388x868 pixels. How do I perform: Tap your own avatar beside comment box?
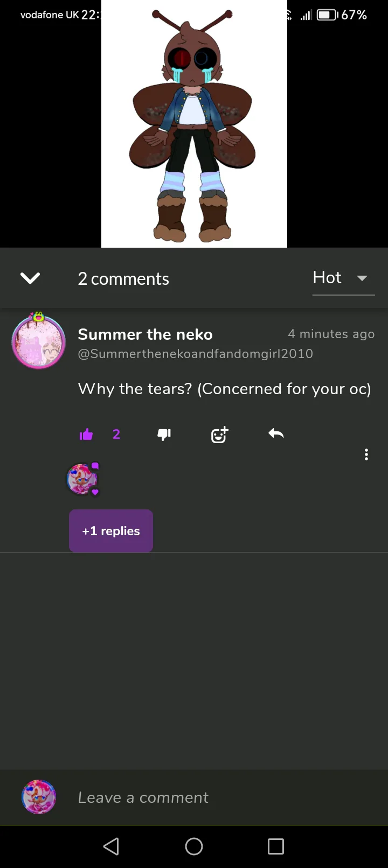click(39, 797)
